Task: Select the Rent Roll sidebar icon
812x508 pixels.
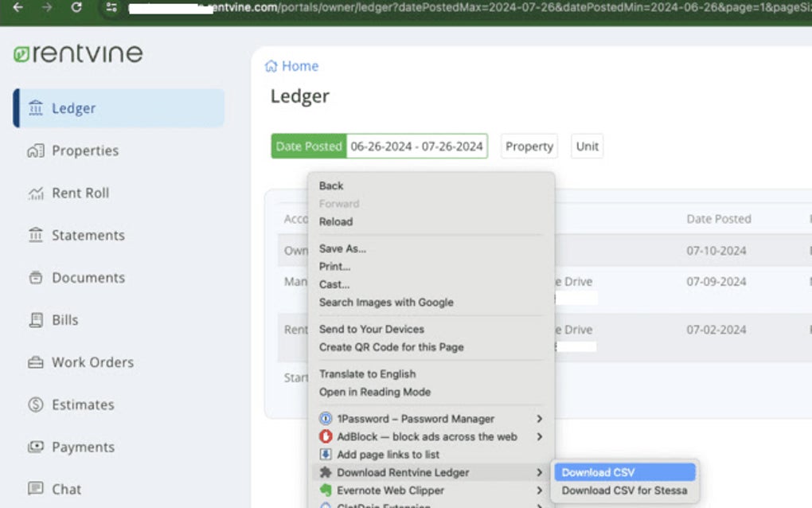Action: [35, 193]
